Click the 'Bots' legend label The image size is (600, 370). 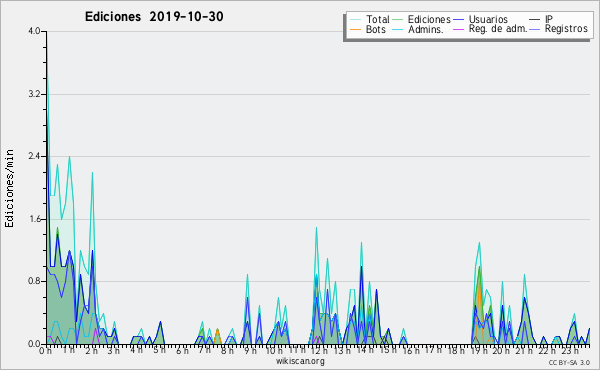coord(375,29)
